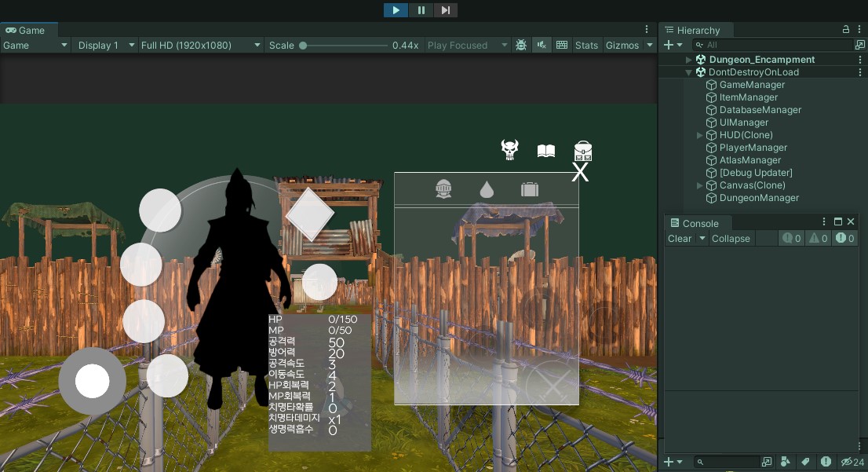Open the open-book icon in game HUD
This screenshot has width=868, height=472.
(x=545, y=151)
